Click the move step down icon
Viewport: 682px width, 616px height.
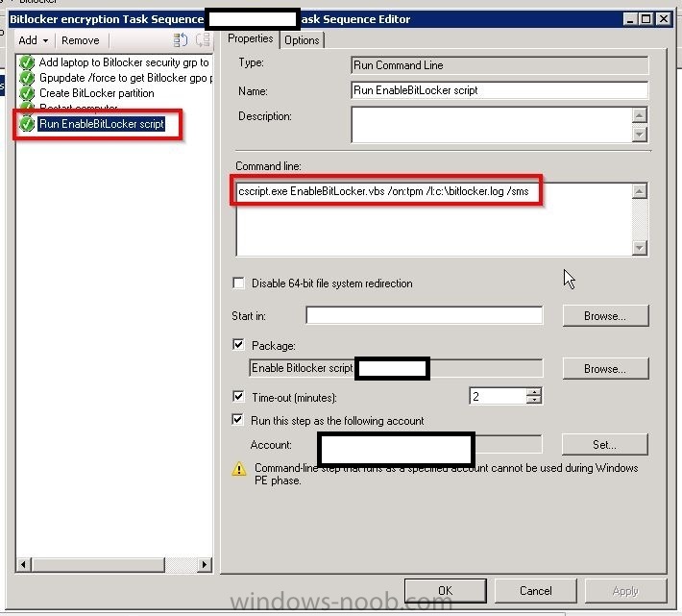pyautogui.click(x=203, y=40)
